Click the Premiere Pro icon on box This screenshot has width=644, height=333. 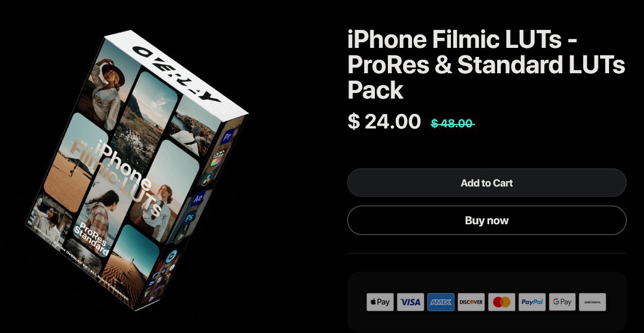click(227, 136)
